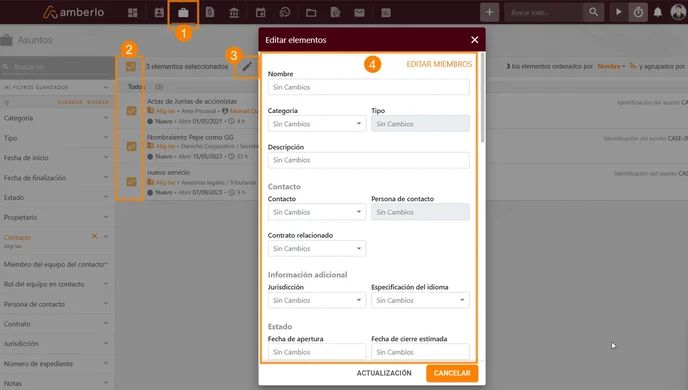This screenshot has height=390, width=688.
Task: Open the dashboard grid icon
Action: [133, 13]
